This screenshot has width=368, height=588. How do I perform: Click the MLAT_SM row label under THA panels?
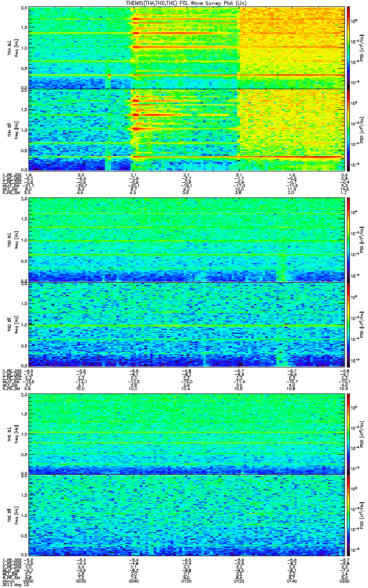tap(11, 186)
